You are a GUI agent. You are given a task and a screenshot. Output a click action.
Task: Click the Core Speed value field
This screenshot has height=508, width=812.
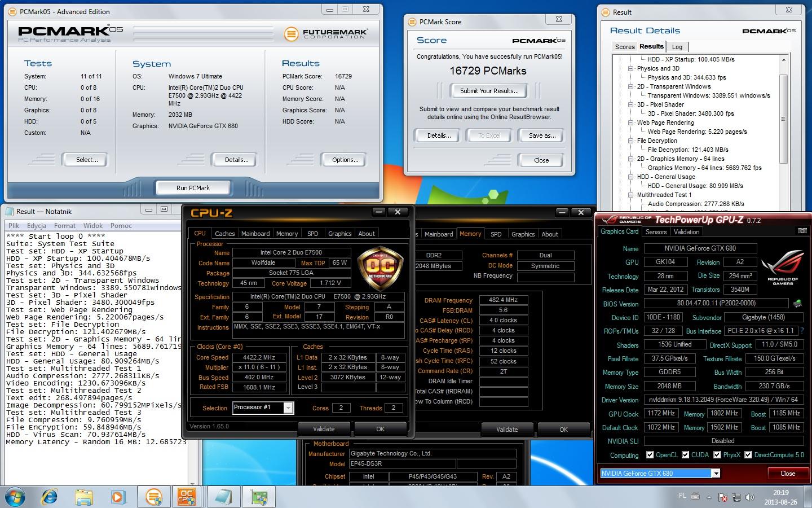(x=259, y=357)
